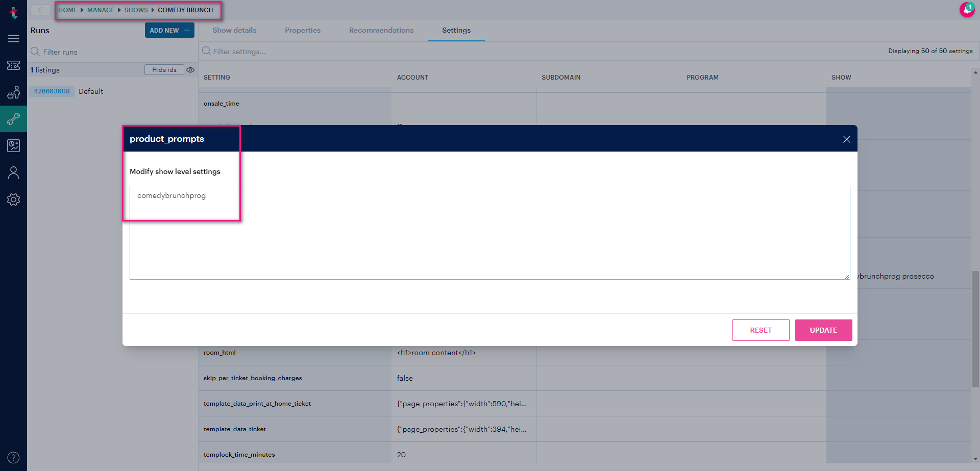Click the magnifier icon in Filter runs
Image resolution: width=980 pixels, height=471 pixels.
tap(35, 52)
